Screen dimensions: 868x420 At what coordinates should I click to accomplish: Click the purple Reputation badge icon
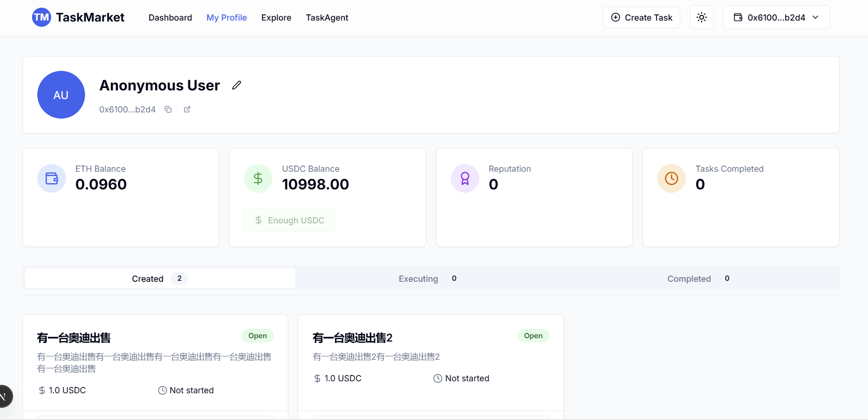pyautogui.click(x=465, y=178)
